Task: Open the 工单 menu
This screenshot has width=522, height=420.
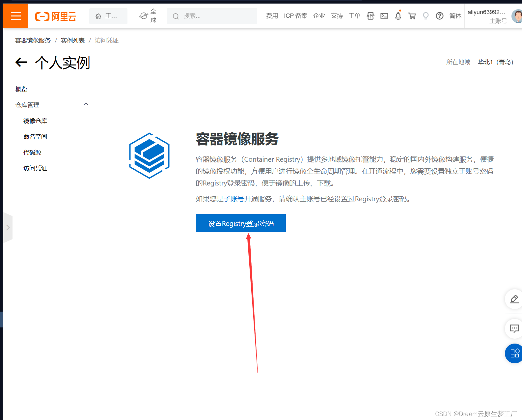Action: pos(354,16)
